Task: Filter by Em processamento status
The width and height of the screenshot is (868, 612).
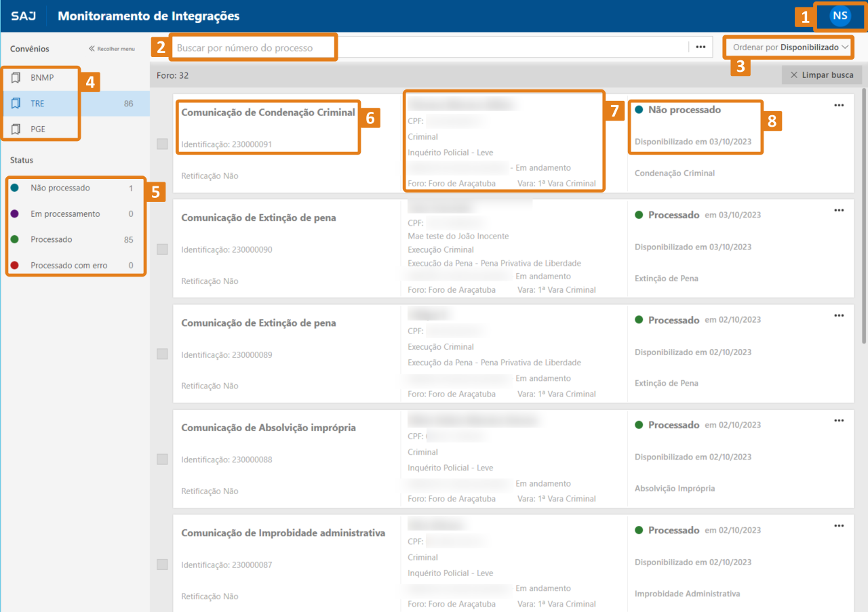Action: pyautogui.click(x=75, y=213)
